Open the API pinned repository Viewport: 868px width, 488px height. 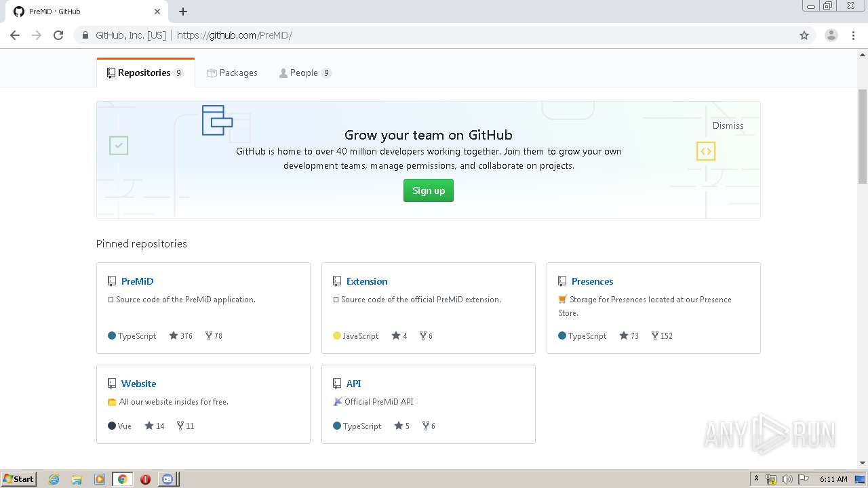click(353, 384)
